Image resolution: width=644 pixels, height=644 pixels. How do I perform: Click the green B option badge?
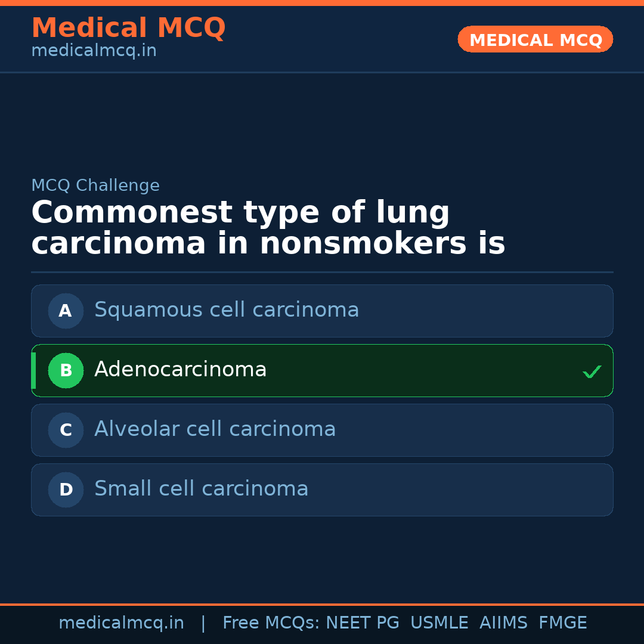[66, 370]
